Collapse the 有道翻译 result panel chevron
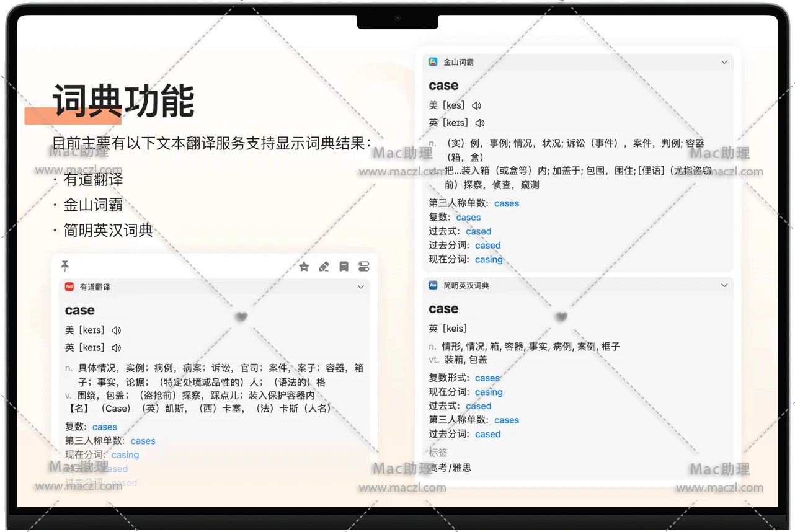 coord(361,287)
